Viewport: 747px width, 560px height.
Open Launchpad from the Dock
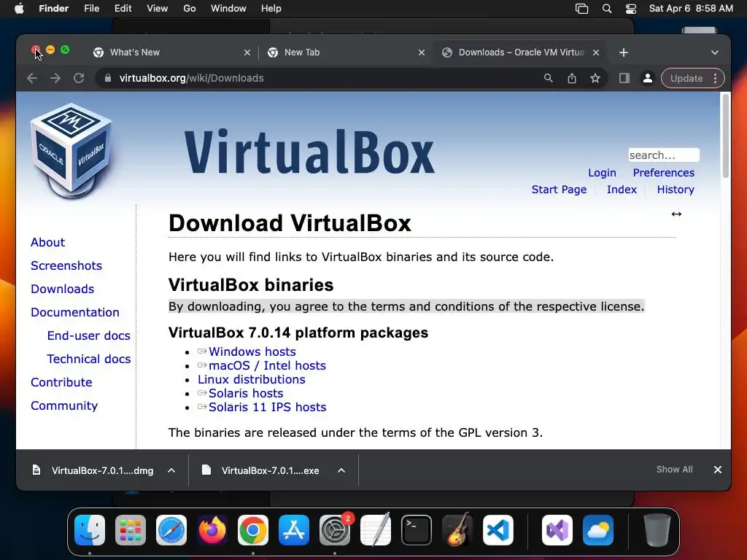pyautogui.click(x=131, y=530)
